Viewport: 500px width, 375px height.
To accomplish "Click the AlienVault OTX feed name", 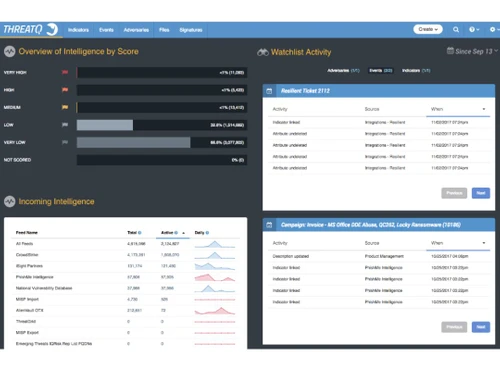I will [x=30, y=310].
